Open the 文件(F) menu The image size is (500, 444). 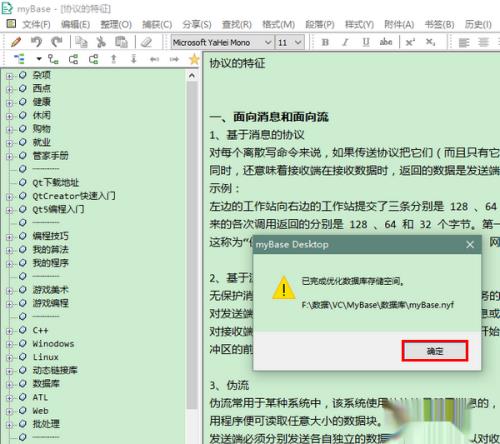[x=36, y=24]
